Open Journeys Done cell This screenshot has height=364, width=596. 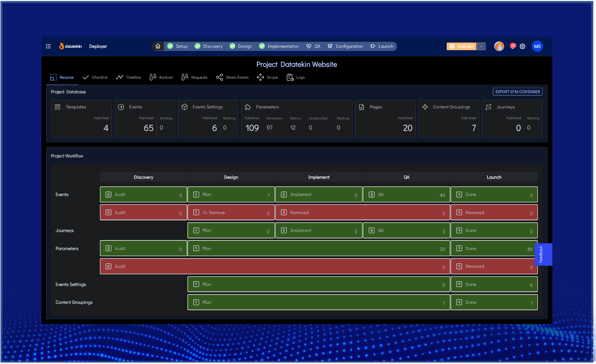[x=494, y=230]
